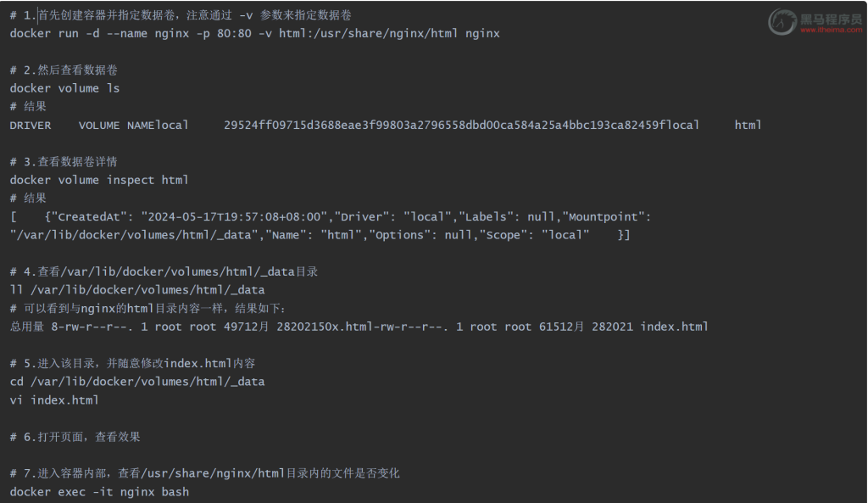This screenshot has height=503, width=868.
Task: Click the docker run nginx command line
Action: click(254, 34)
